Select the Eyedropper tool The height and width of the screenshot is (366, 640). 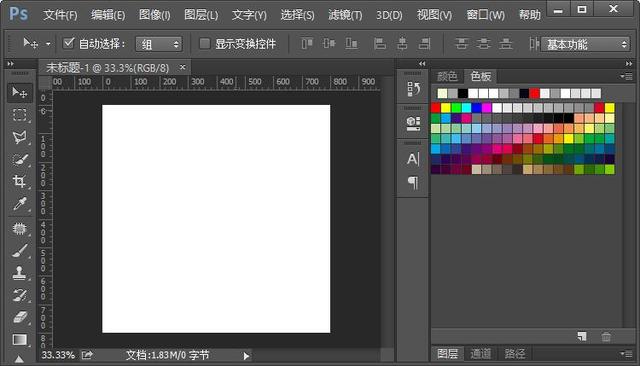19,203
